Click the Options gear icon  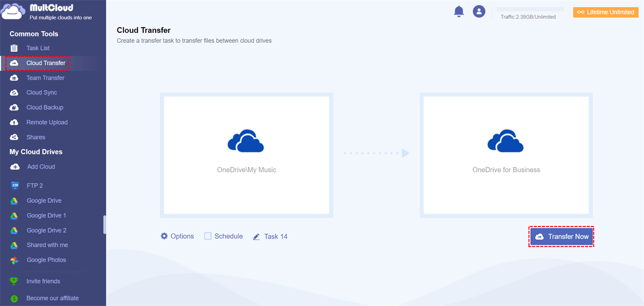[x=164, y=236]
